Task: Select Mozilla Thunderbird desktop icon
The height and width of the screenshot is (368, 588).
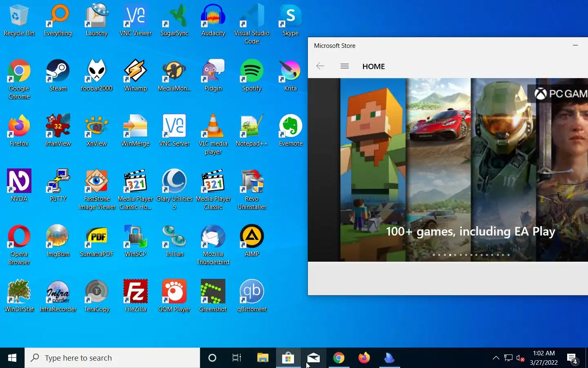Action: [x=213, y=246]
